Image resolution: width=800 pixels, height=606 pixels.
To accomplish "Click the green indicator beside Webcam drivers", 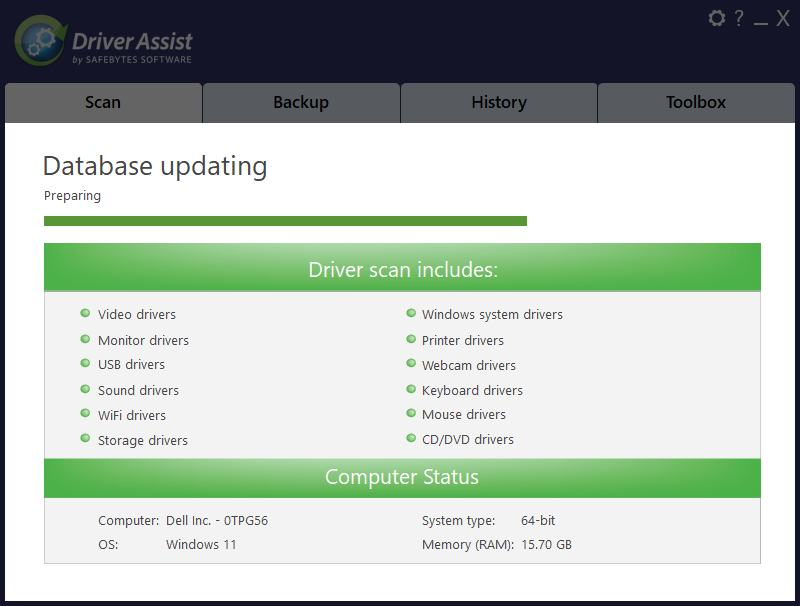I will point(411,364).
